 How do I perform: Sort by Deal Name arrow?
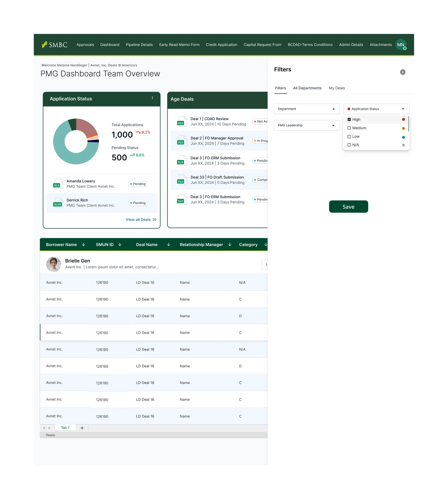[169, 245]
